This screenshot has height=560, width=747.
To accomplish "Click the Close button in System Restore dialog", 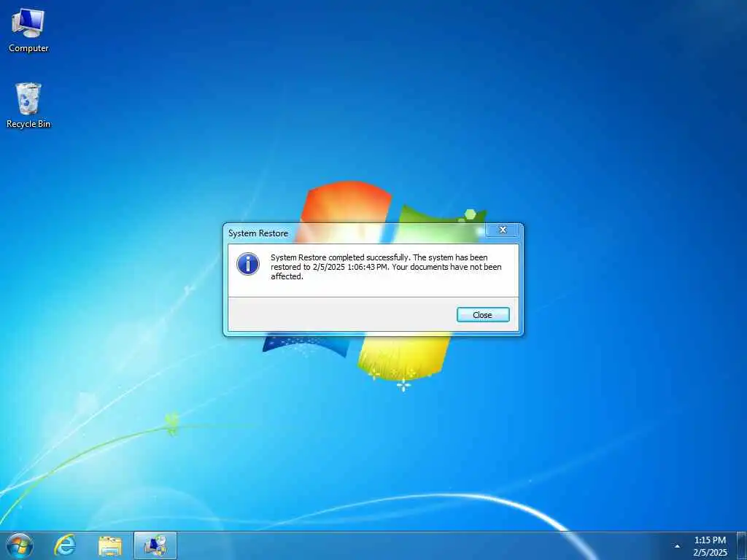I will [483, 315].
